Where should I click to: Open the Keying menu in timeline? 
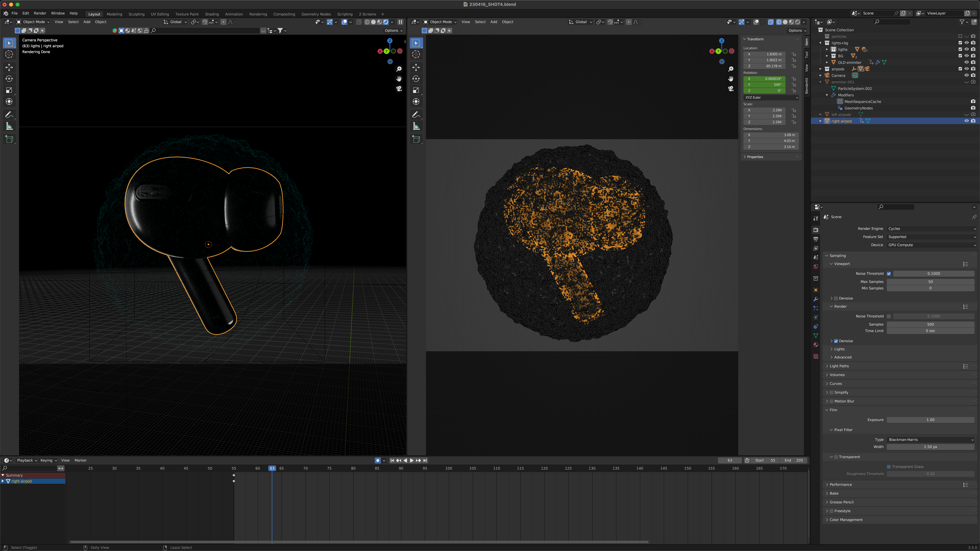pos(48,460)
